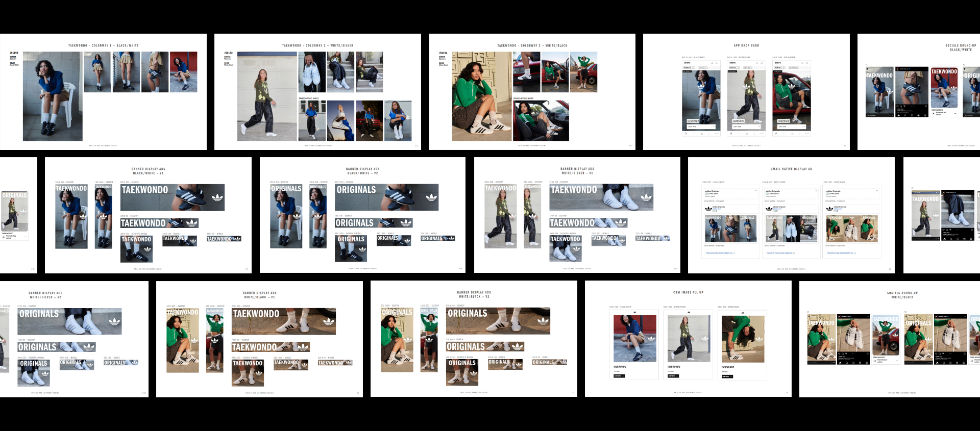Image resolution: width=980 pixels, height=431 pixels.
Task: Select the large hero photo on Colorway 3 slide
Action: pos(482,96)
